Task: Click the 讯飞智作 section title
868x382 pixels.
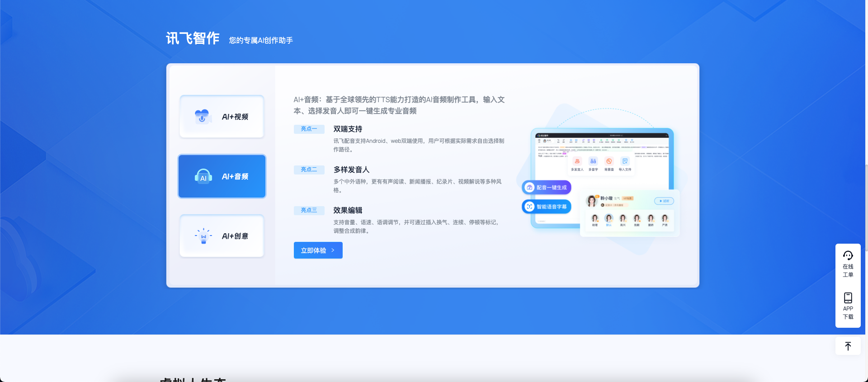Action: point(193,38)
